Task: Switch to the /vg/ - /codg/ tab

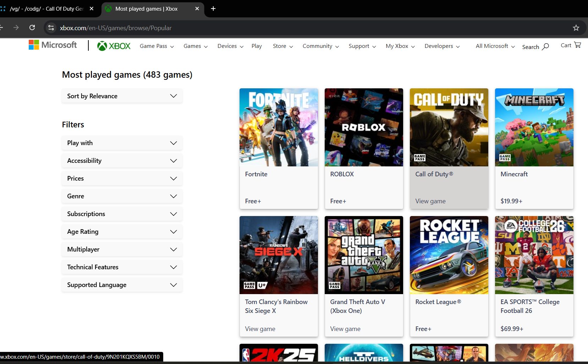Action: tap(47, 9)
